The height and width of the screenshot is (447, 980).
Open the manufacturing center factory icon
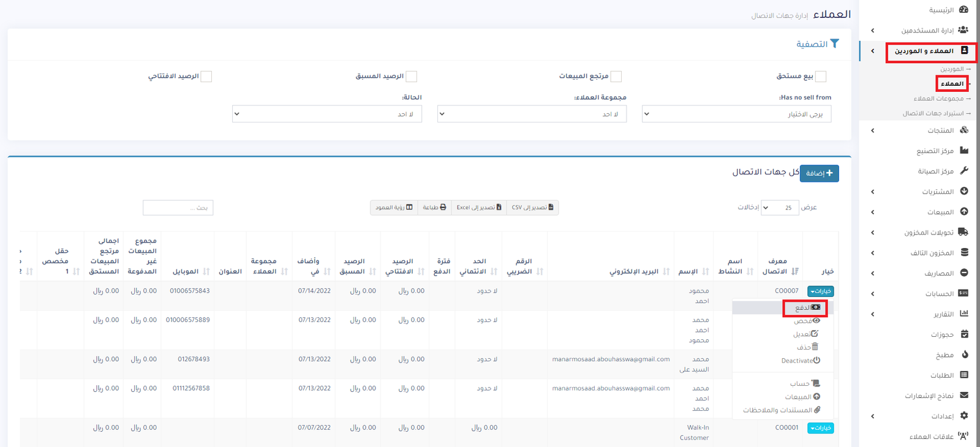(x=964, y=151)
